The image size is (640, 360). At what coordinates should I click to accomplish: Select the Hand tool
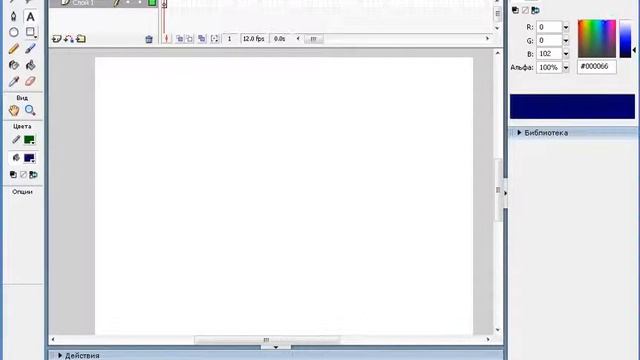[13, 110]
